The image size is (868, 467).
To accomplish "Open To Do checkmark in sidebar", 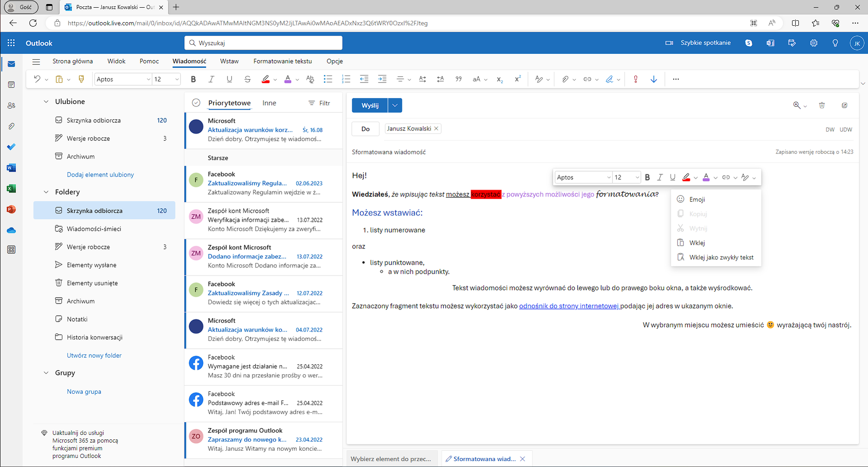I will (11, 147).
